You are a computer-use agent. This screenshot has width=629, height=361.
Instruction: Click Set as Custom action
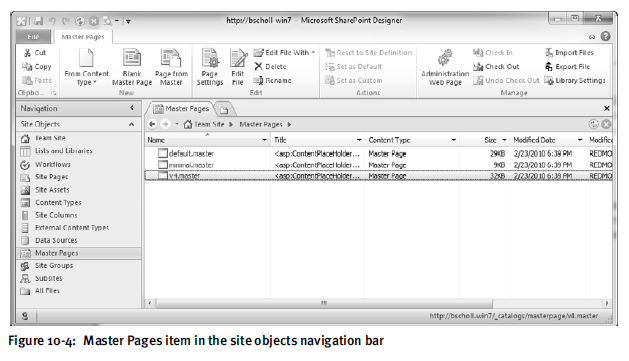pyautogui.click(x=354, y=80)
